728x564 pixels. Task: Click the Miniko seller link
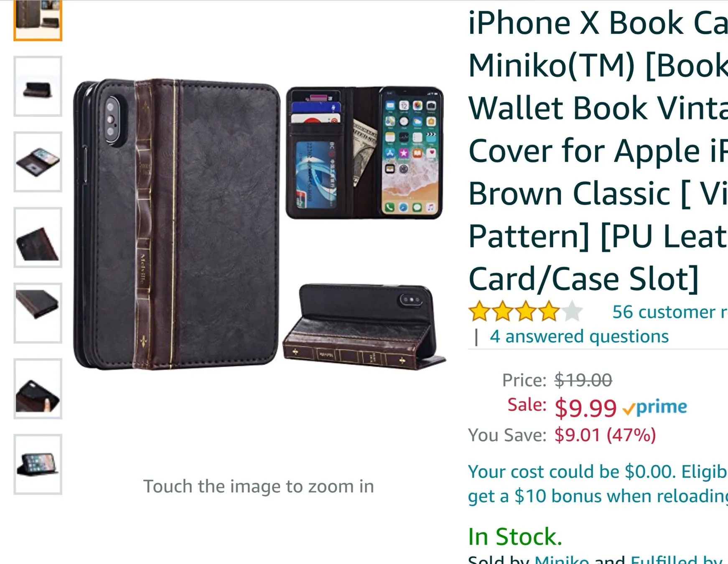point(562,559)
